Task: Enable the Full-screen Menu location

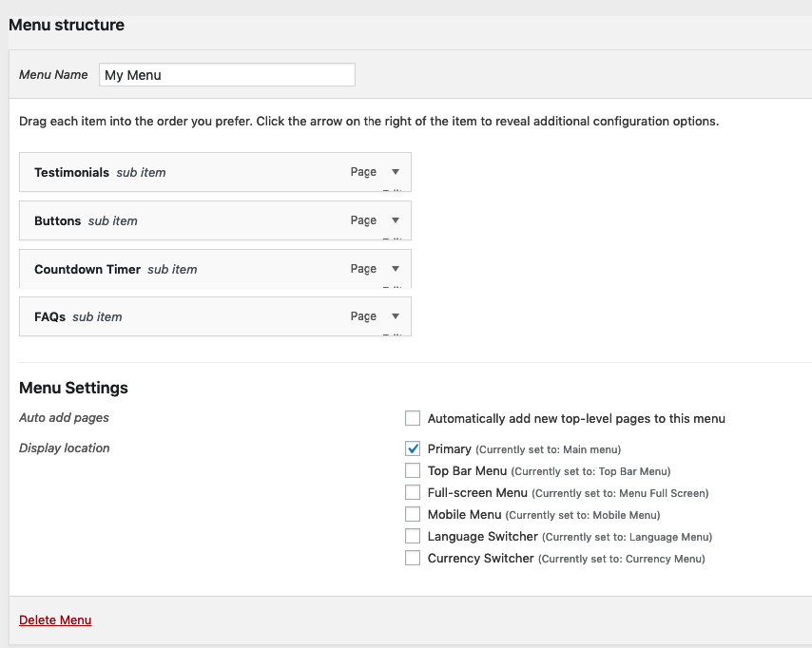Action: pos(412,492)
